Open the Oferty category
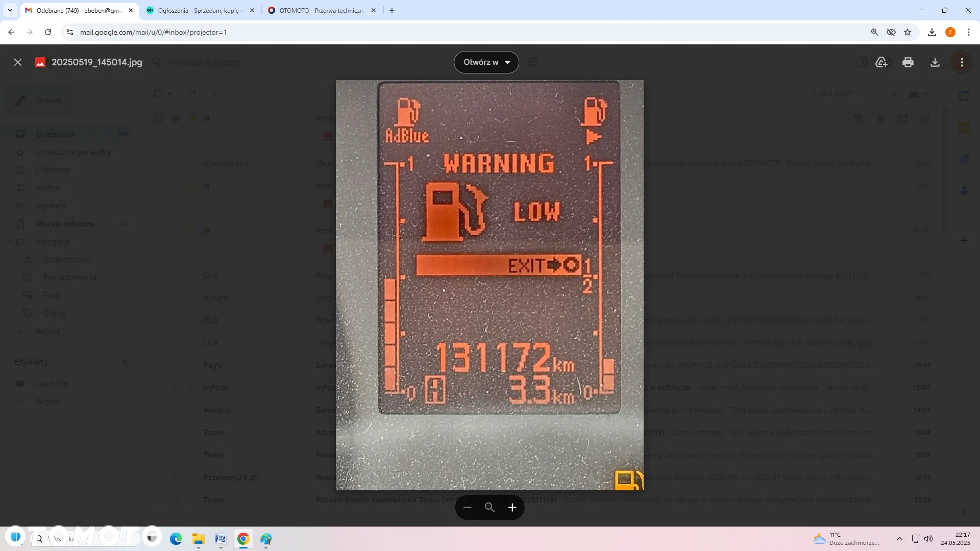The width and height of the screenshot is (980, 551). click(55, 313)
